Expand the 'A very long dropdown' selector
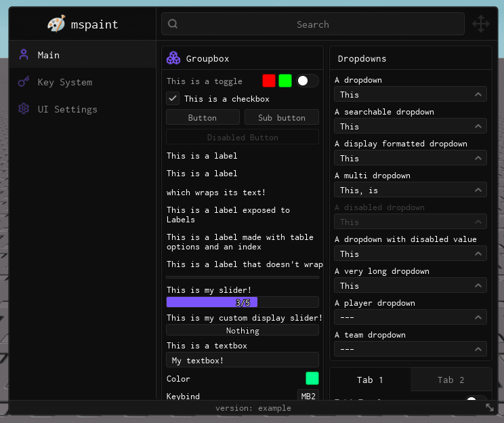Viewport: 504px width, 423px height. click(x=411, y=285)
